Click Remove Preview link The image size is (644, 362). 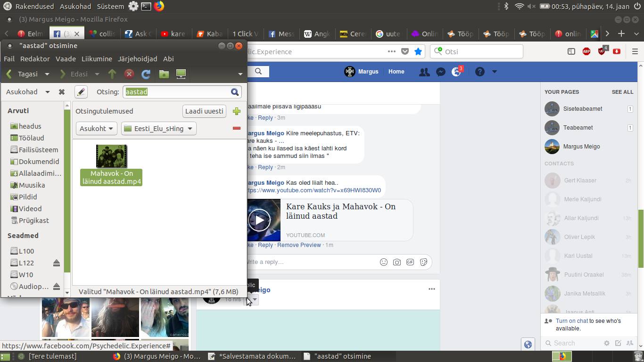pos(299,245)
